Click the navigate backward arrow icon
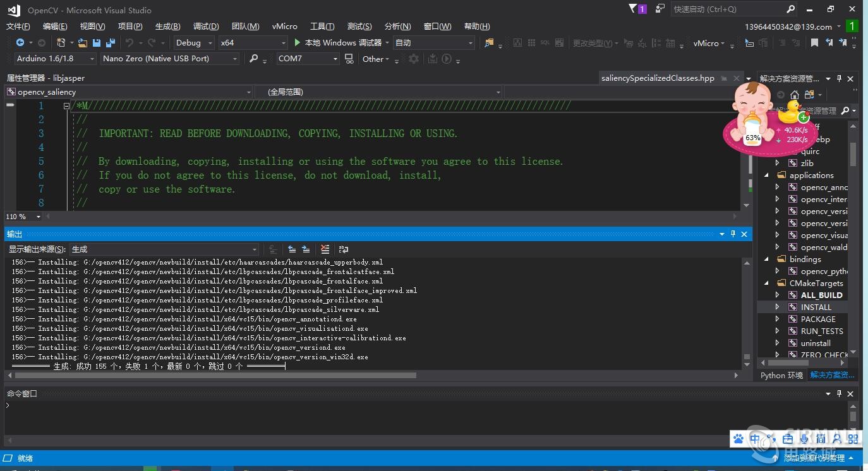This screenshot has height=471, width=868. tap(20, 43)
